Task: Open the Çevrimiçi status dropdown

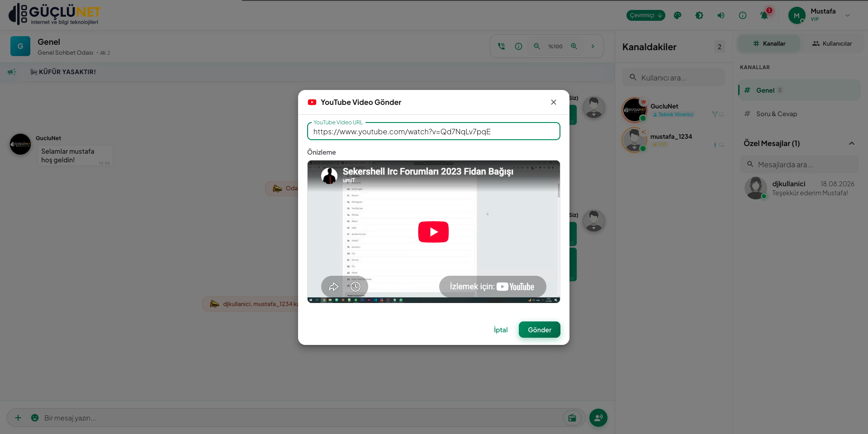Action: (x=645, y=15)
